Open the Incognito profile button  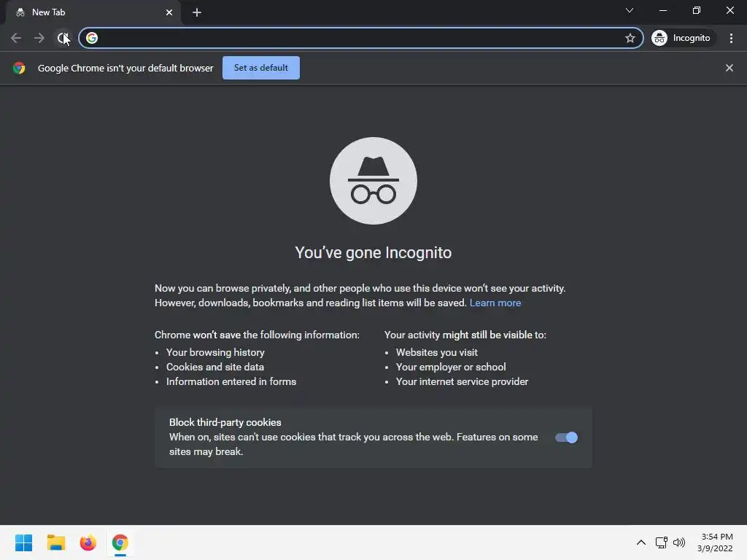click(x=683, y=38)
